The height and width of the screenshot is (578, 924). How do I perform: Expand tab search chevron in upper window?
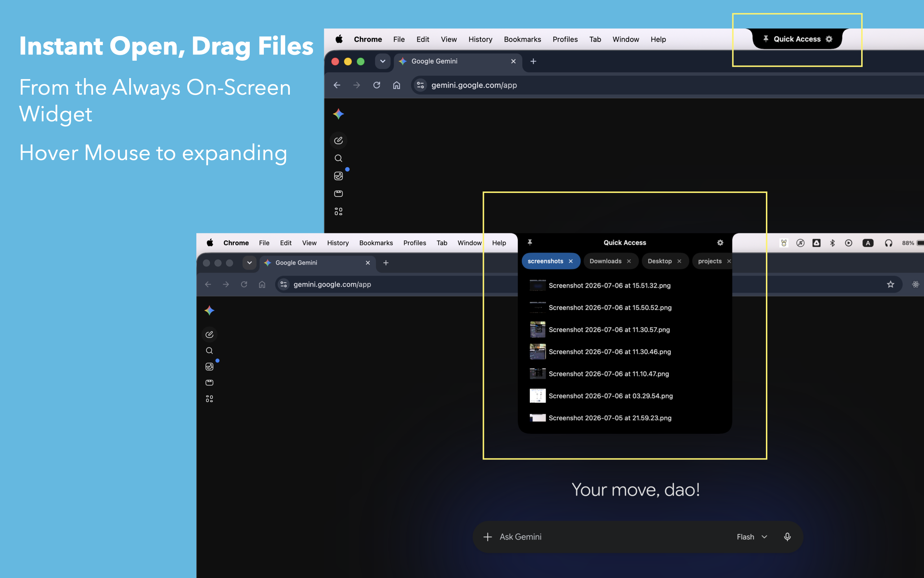click(383, 61)
